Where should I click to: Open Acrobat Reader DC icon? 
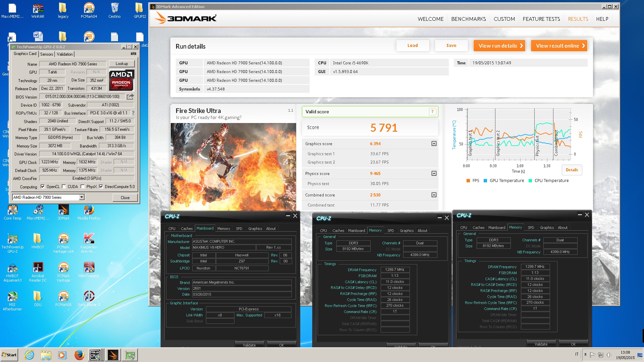38,272
